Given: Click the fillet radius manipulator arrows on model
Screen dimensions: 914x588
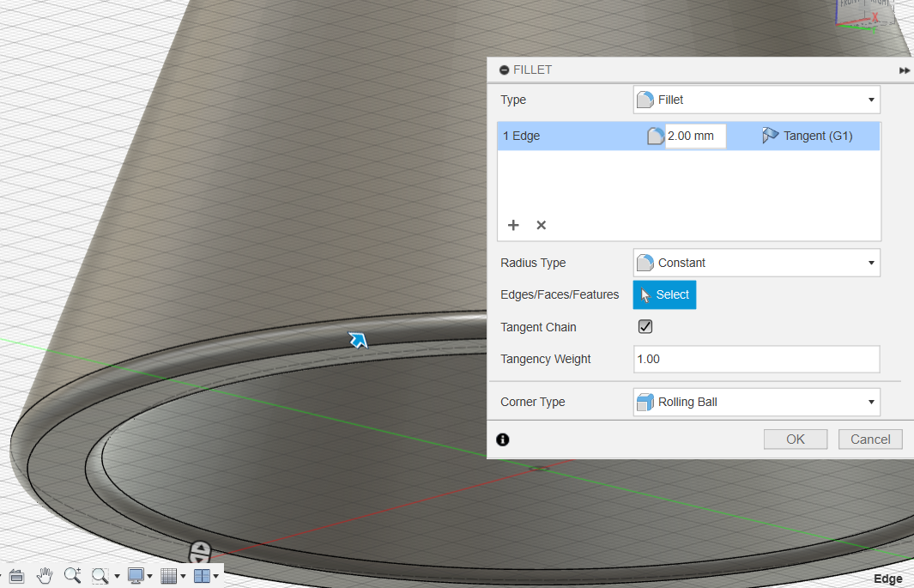Looking at the screenshot, I should [200, 552].
